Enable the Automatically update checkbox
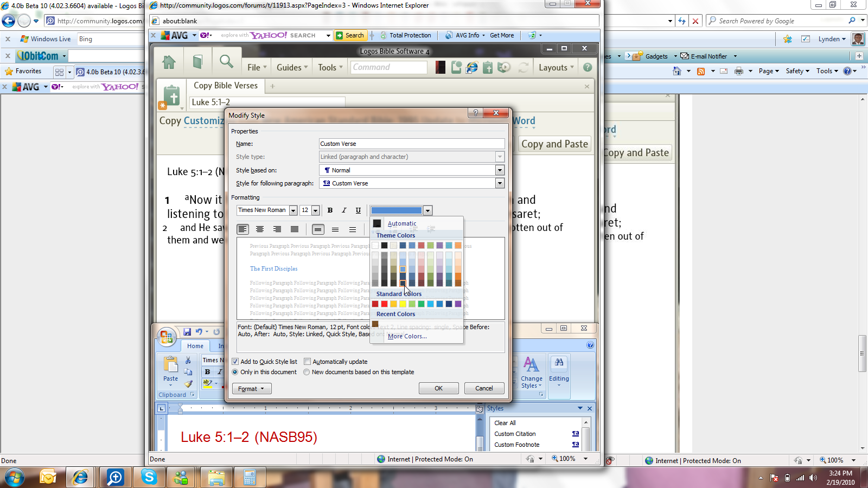The width and height of the screenshot is (868, 488). (x=307, y=362)
